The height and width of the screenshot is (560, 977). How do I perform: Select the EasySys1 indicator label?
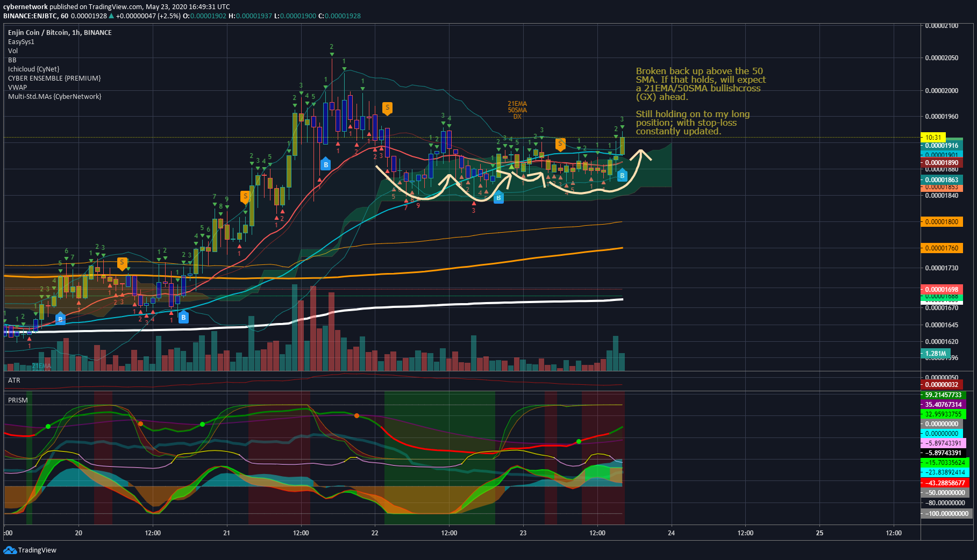coord(21,42)
